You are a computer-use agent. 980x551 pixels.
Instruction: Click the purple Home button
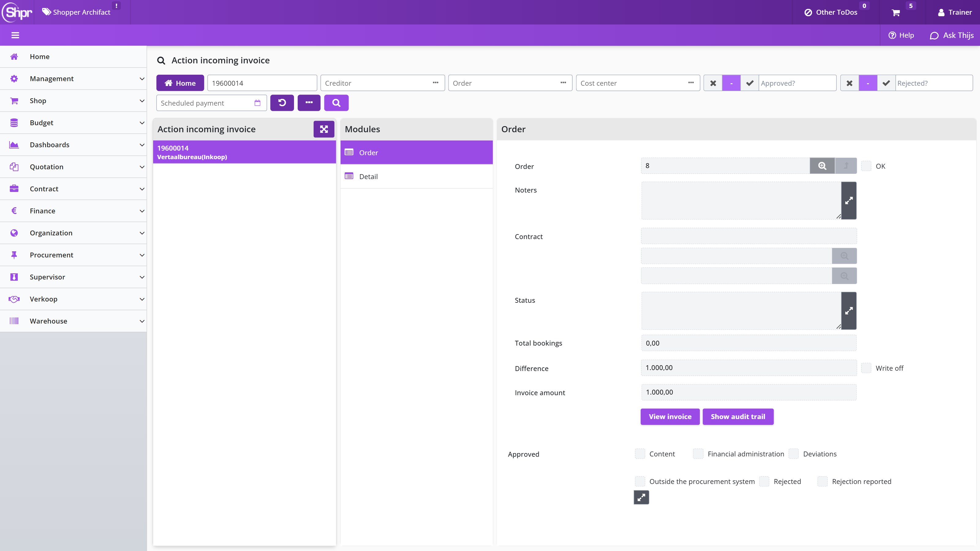pyautogui.click(x=180, y=83)
